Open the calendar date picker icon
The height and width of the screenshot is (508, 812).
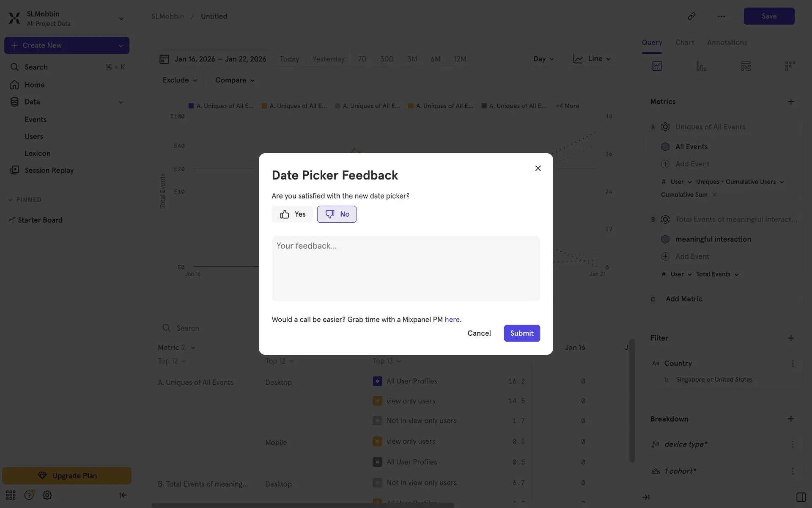click(x=164, y=59)
